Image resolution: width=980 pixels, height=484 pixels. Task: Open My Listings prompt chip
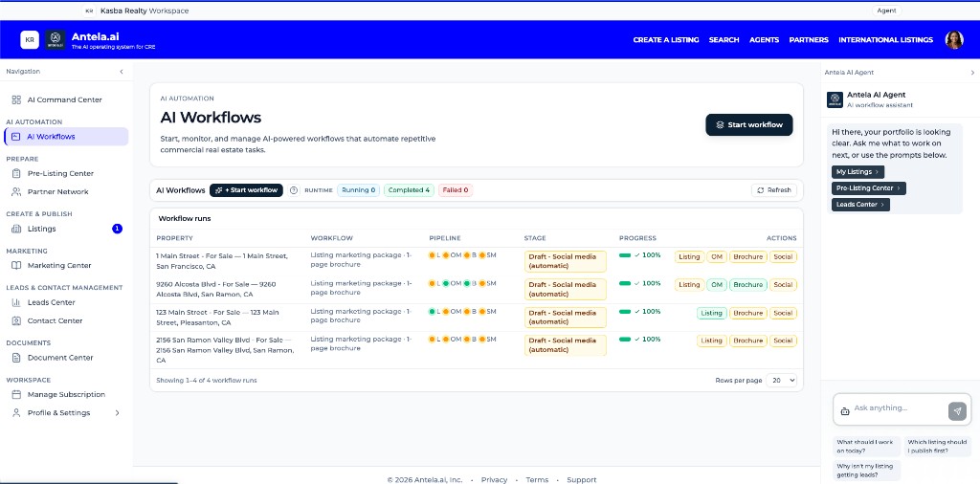pos(857,172)
